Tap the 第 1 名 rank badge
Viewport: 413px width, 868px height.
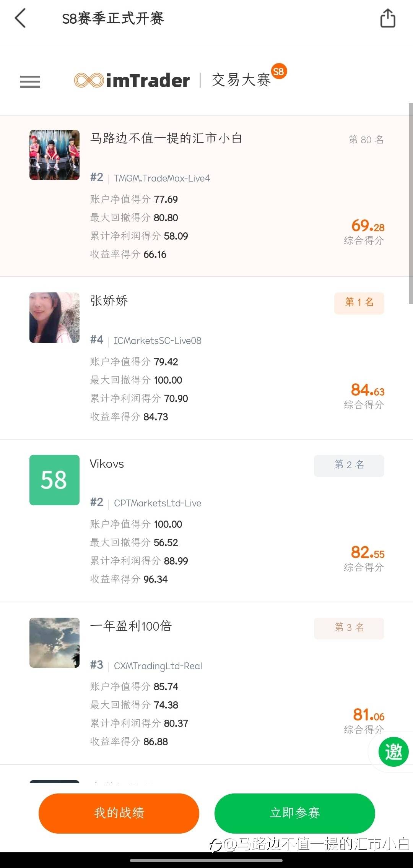[x=359, y=303]
